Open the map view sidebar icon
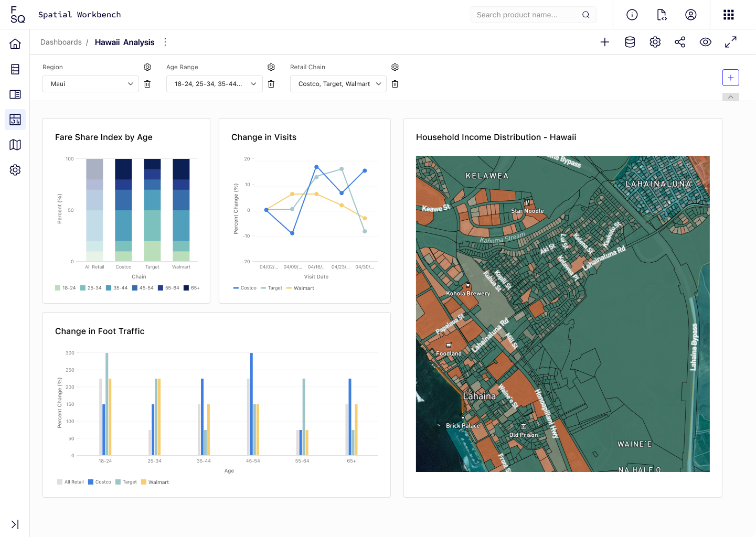The image size is (756, 537). [x=15, y=145]
